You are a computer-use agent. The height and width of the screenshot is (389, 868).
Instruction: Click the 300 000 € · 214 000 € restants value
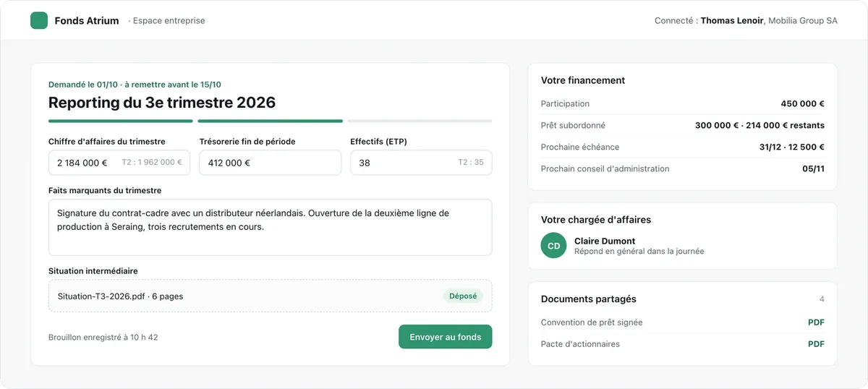[x=759, y=125]
